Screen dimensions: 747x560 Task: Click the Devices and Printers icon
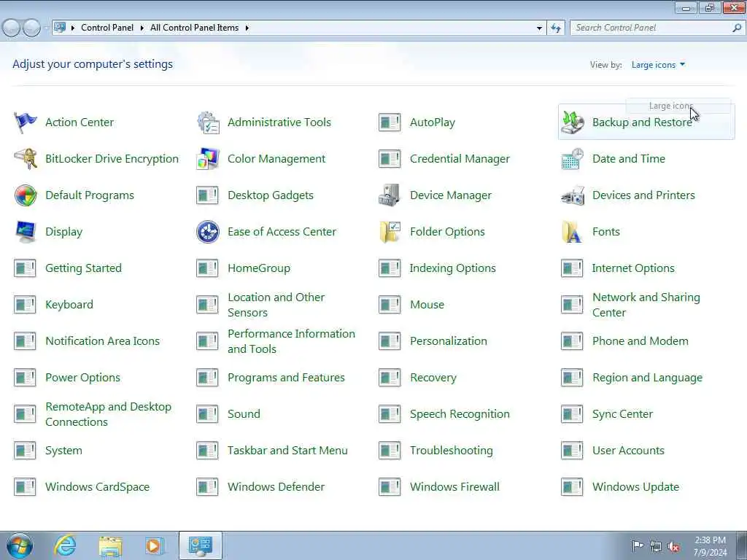pos(572,195)
